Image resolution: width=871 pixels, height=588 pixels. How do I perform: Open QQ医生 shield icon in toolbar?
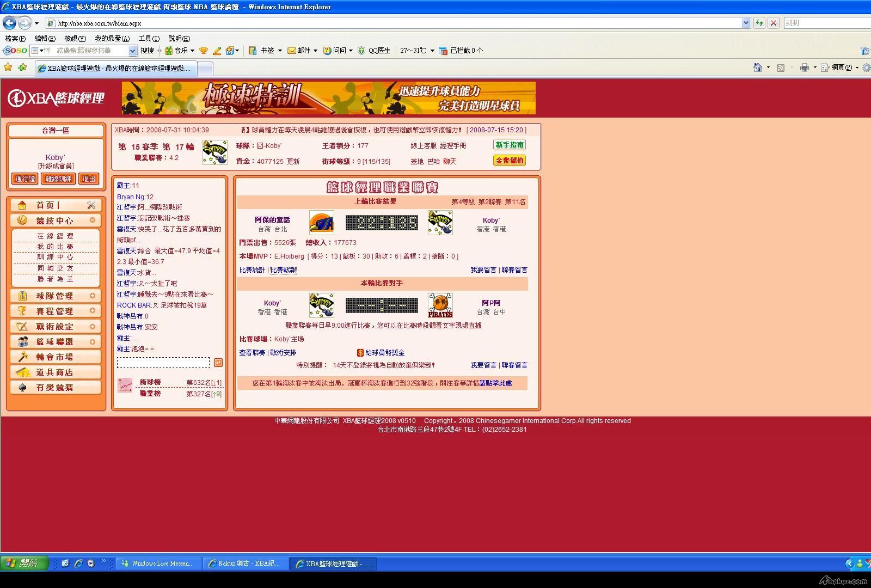point(361,51)
